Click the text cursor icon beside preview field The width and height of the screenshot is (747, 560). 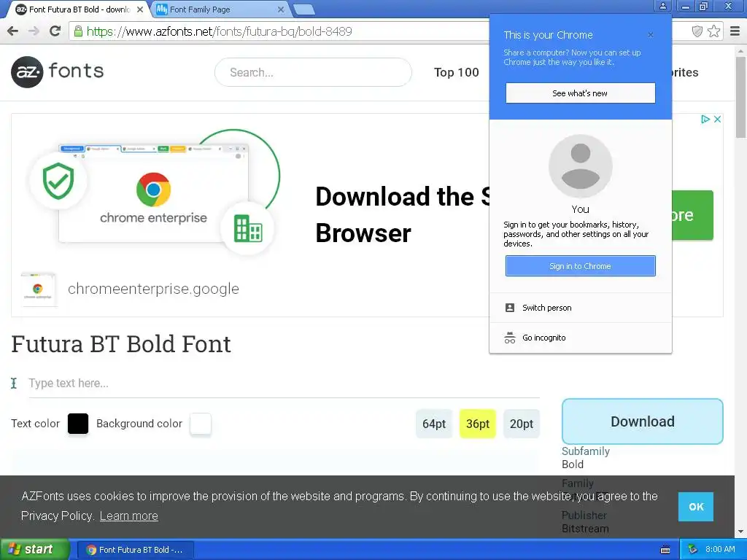(14, 383)
